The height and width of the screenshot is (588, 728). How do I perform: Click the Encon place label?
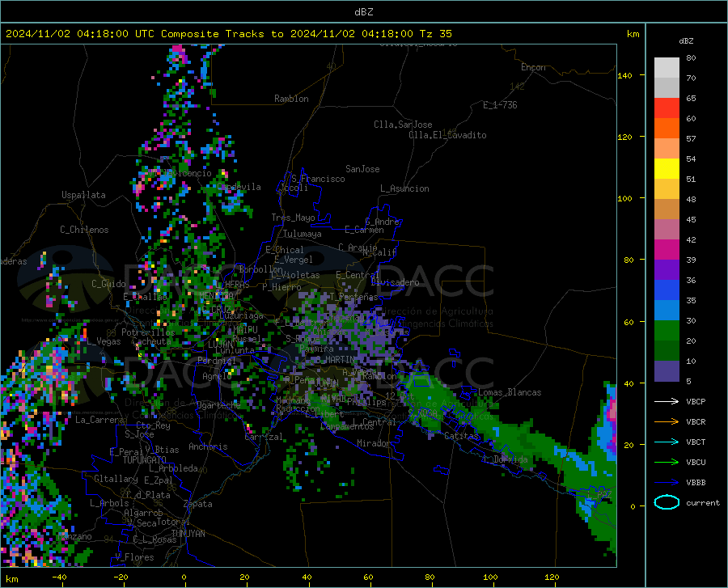533,67
